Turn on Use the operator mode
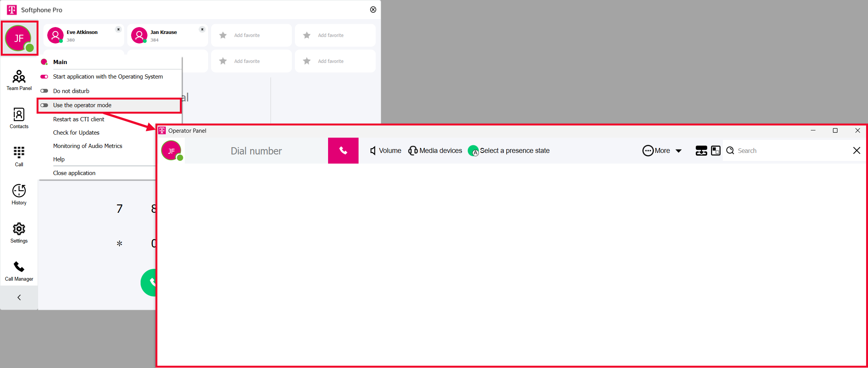This screenshot has height=368, width=868. 45,105
